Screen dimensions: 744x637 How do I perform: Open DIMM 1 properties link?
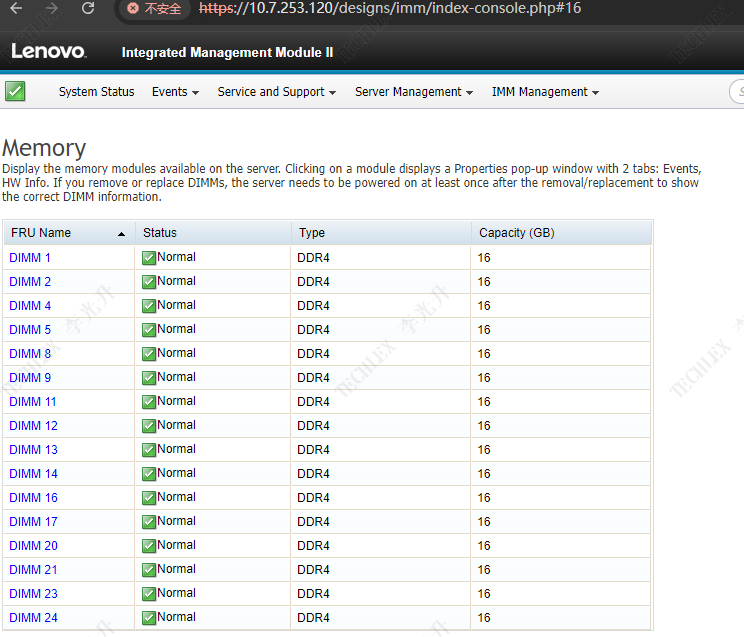pos(30,258)
